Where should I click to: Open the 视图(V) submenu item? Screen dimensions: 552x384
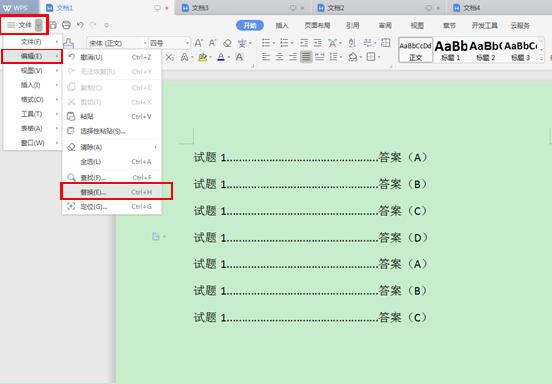(x=33, y=71)
